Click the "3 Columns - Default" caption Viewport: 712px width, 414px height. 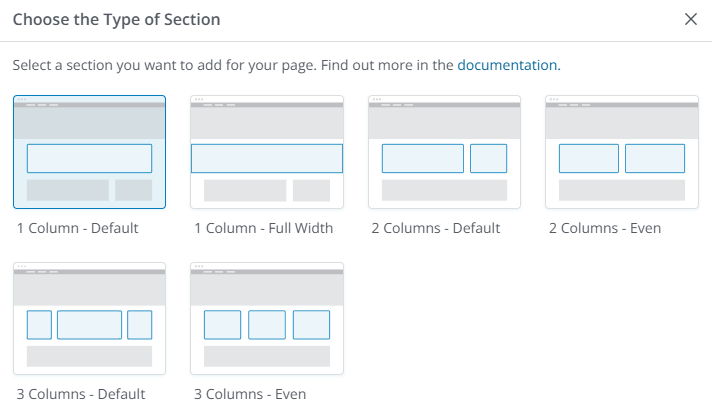pos(81,394)
